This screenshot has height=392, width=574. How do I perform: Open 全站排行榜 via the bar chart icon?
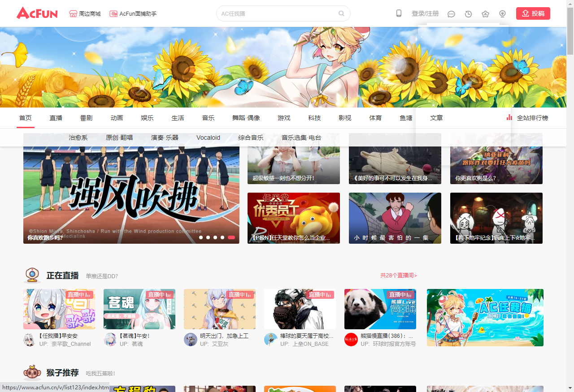[x=509, y=118]
